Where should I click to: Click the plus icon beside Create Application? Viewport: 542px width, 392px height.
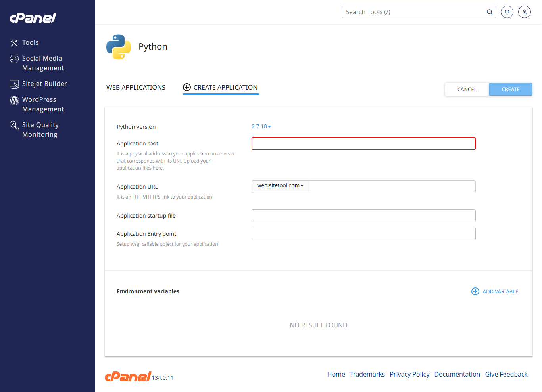click(x=187, y=87)
